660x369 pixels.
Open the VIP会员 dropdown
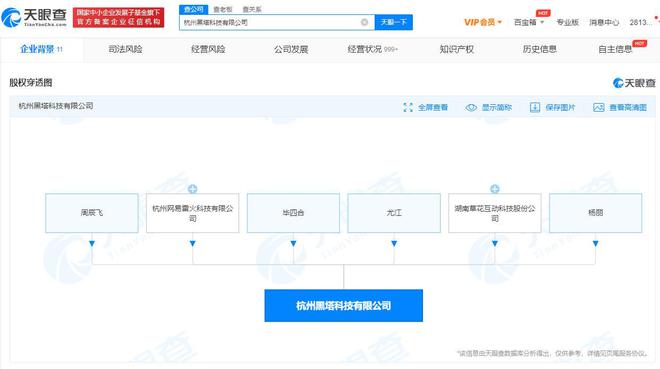[x=483, y=22]
